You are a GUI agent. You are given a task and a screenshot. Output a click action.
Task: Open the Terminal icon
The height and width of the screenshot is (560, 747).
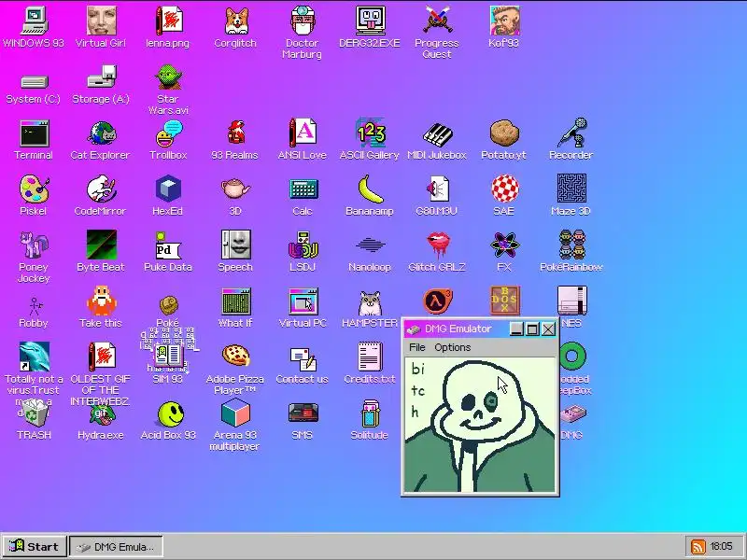click(x=34, y=133)
